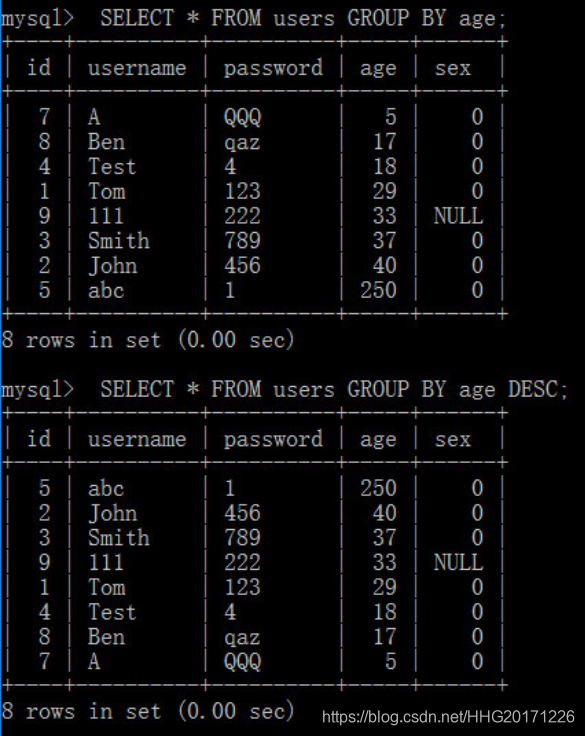
Task: Click 'password' header in the DESC result table
Action: coord(273,440)
